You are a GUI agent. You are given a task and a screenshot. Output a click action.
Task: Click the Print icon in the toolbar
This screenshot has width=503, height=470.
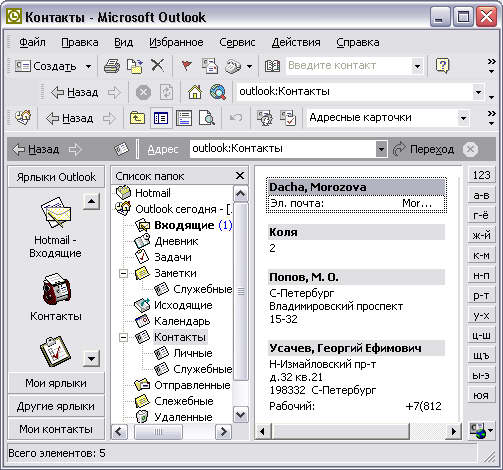point(112,66)
